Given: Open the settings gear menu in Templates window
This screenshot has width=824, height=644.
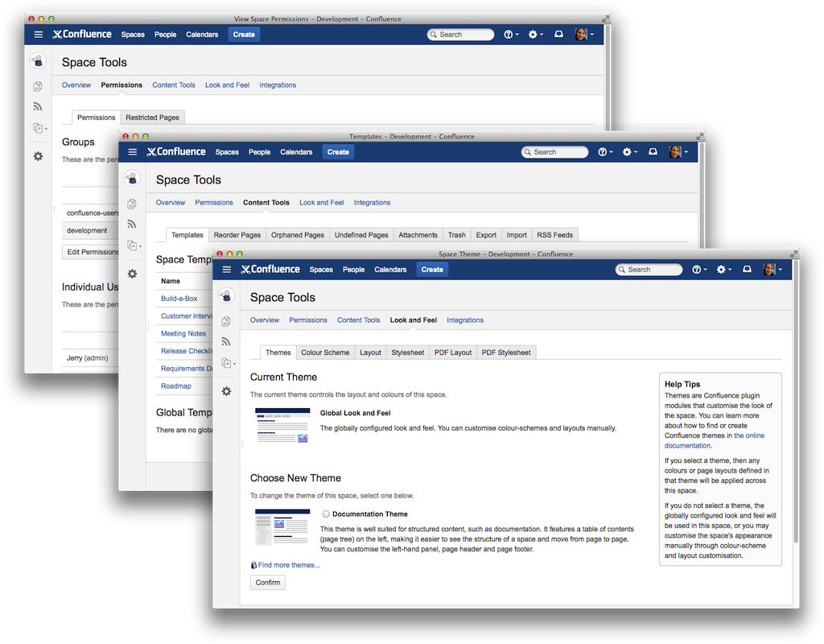Looking at the screenshot, I should (x=629, y=152).
